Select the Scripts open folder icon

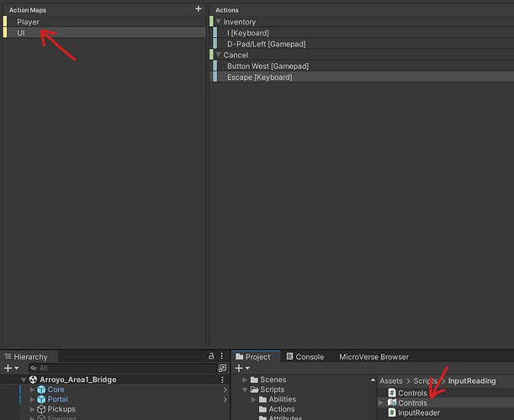click(x=254, y=390)
